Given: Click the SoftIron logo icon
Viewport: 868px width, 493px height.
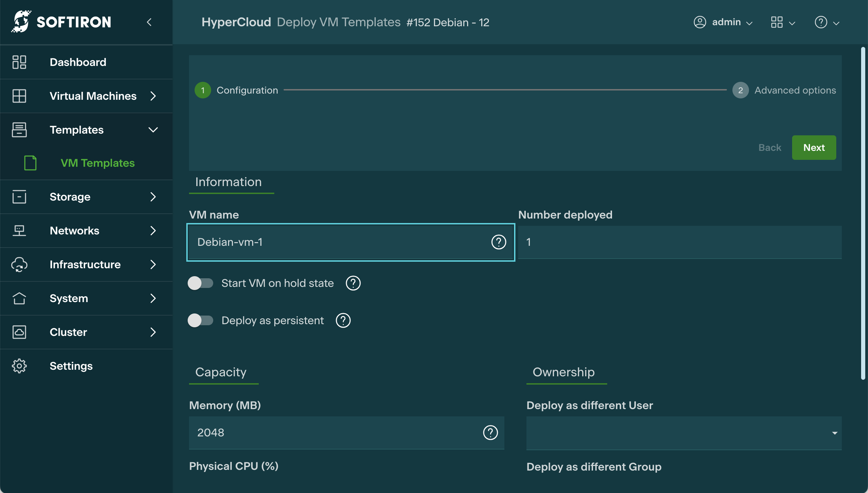Looking at the screenshot, I should pyautogui.click(x=21, y=21).
